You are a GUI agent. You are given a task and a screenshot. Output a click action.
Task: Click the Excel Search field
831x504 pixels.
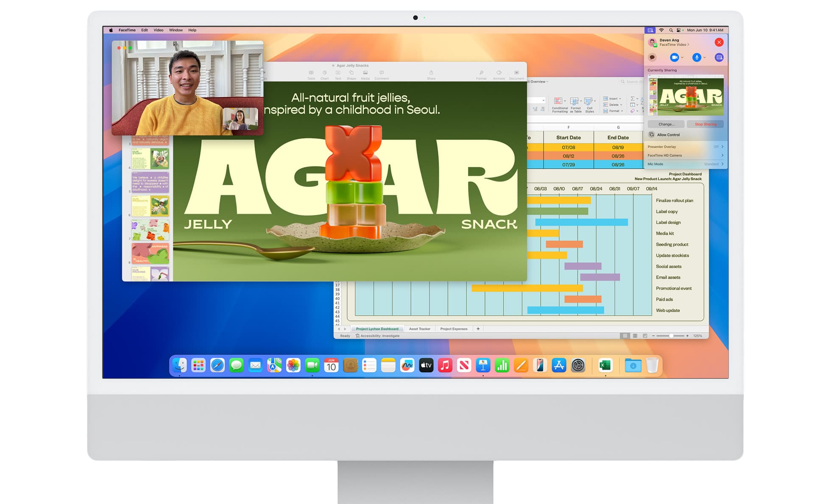[x=632, y=82]
